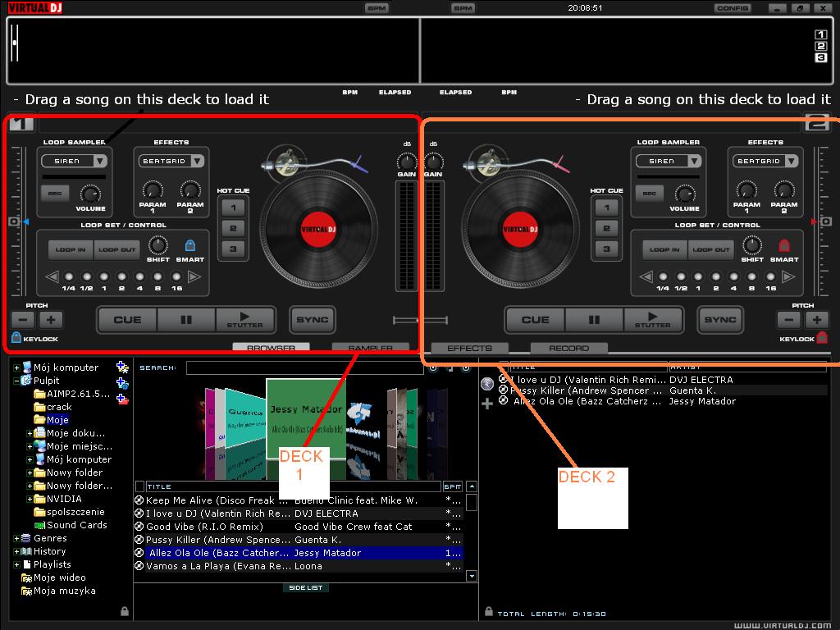This screenshot has width=840, height=630.
Task: Halve deck 1 loop with left arrow
Action: click(52, 277)
